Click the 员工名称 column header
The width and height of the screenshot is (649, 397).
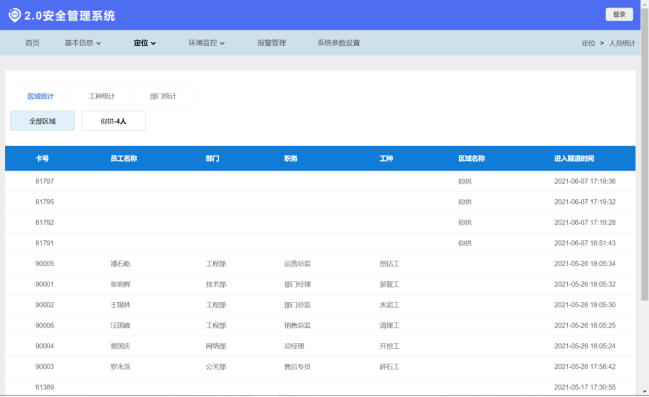124,159
